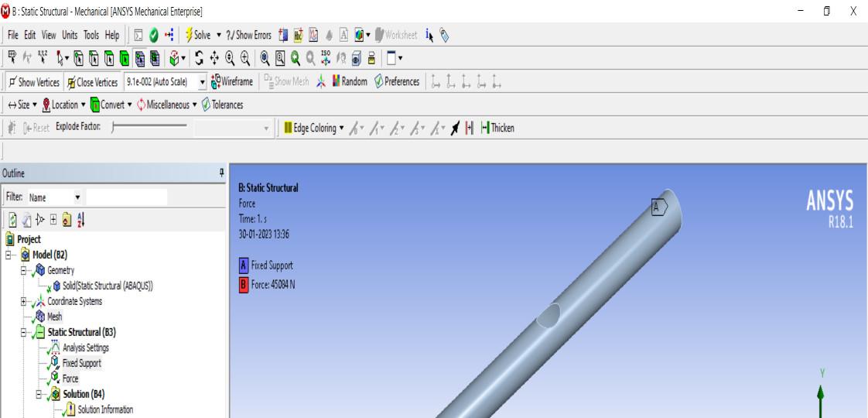Screen dimensions: 868x418
Task: Select Analysis Settings in the tree
Action: 86,348
